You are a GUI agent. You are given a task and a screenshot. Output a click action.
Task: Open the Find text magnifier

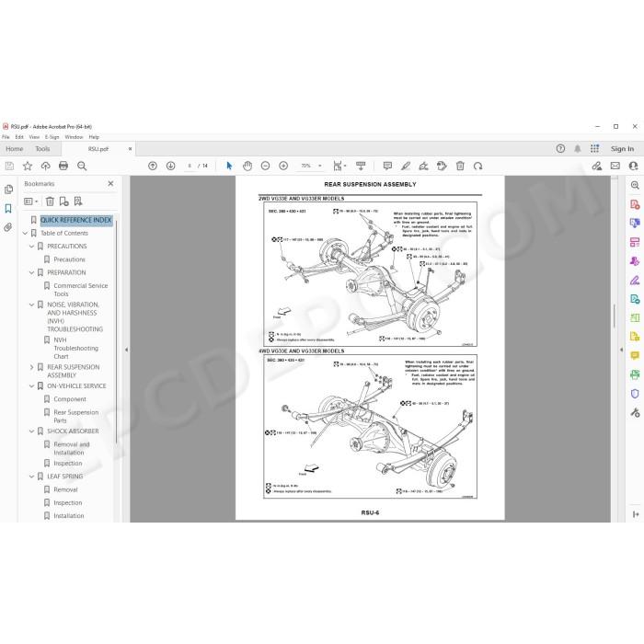pos(82,166)
